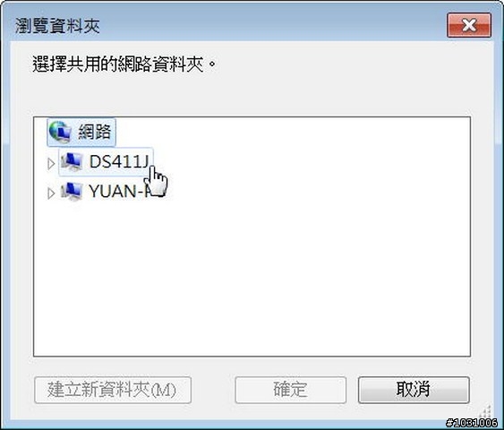Click the globe network icon
This screenshot has height=430, width=504.
(60, 132)
